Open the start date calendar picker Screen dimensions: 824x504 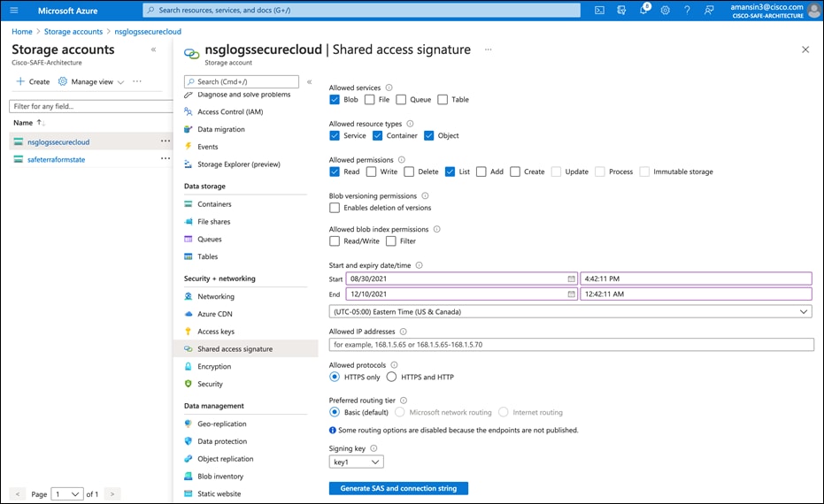[571, 279]
